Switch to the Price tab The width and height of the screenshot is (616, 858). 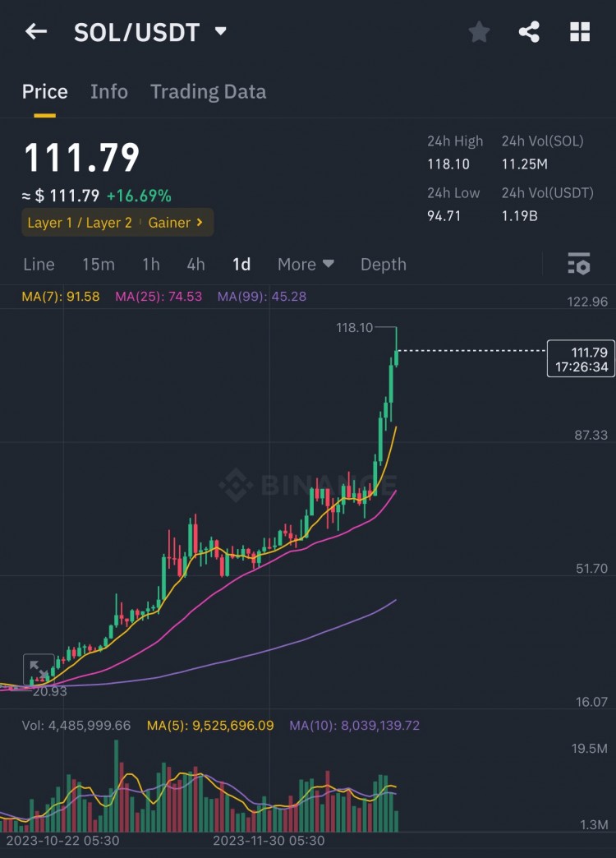tap(45, 92)
